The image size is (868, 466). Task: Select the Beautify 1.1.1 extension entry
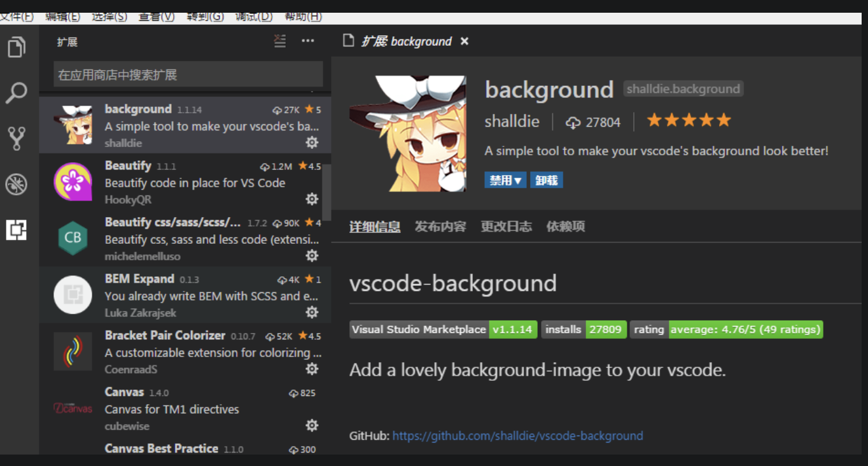185,182
